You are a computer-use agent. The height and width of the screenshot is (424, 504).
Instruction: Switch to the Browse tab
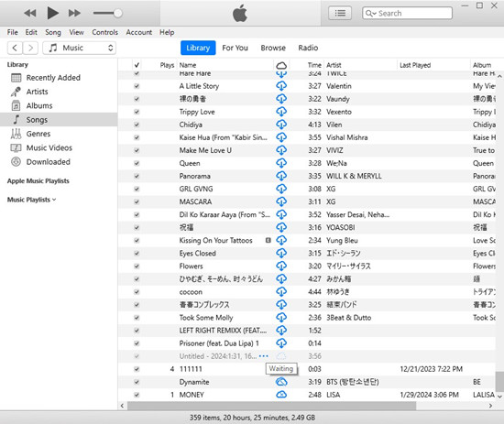[x=273, y=48]
